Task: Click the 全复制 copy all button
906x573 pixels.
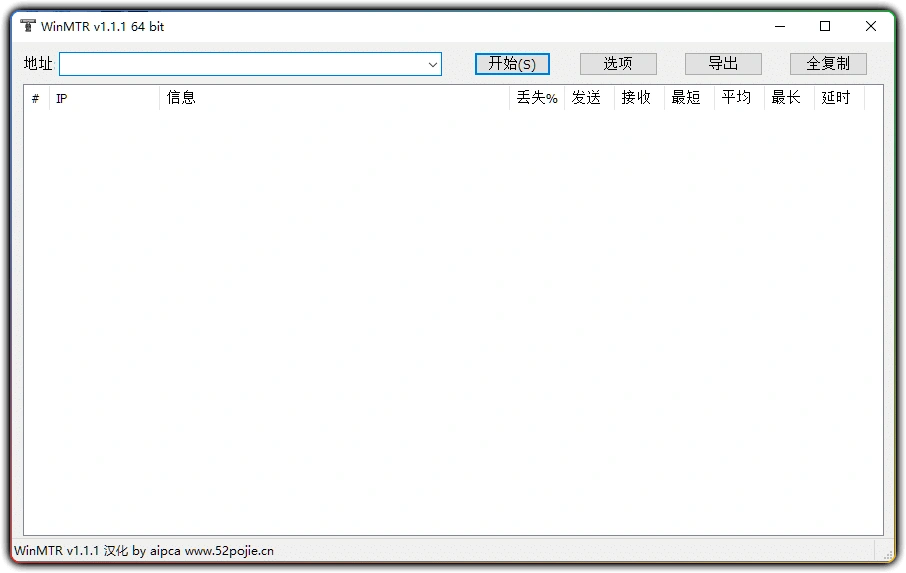Action: pyautogui.click(x=828, y=64)
